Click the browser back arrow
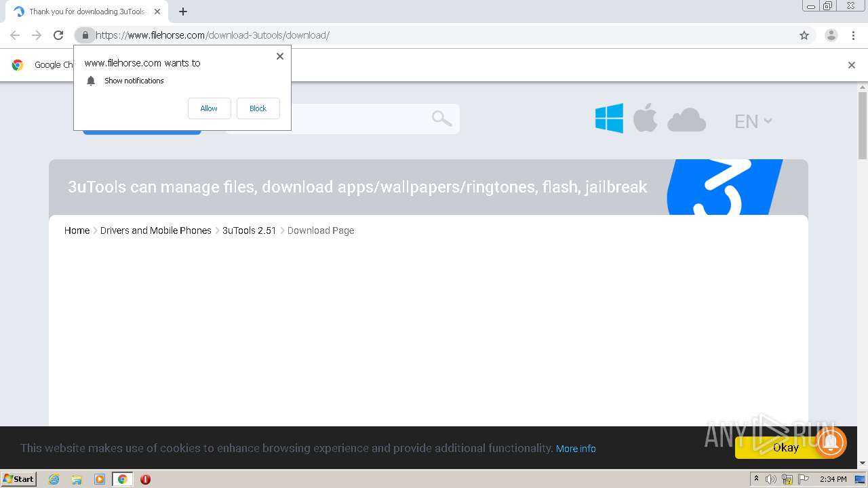Screen dimensions: 868x488 tap(15, 35)
